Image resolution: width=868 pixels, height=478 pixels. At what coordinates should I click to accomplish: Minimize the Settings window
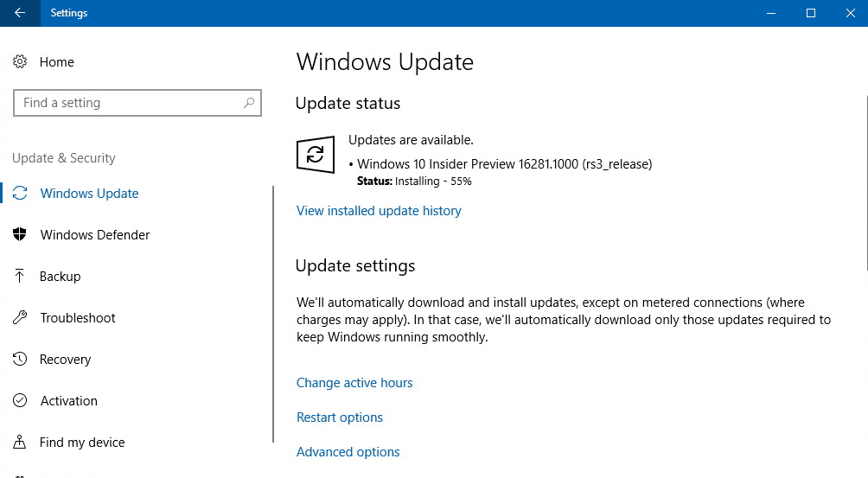point(770,13)
